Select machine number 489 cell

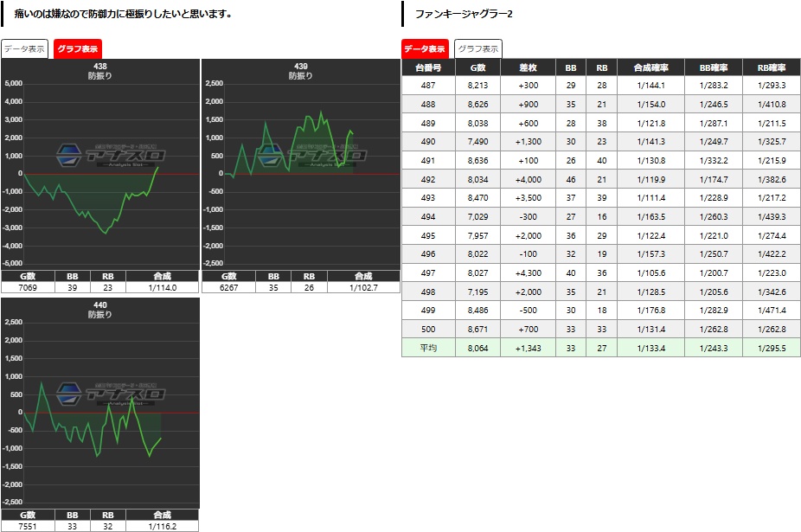[x=428, y=123]
